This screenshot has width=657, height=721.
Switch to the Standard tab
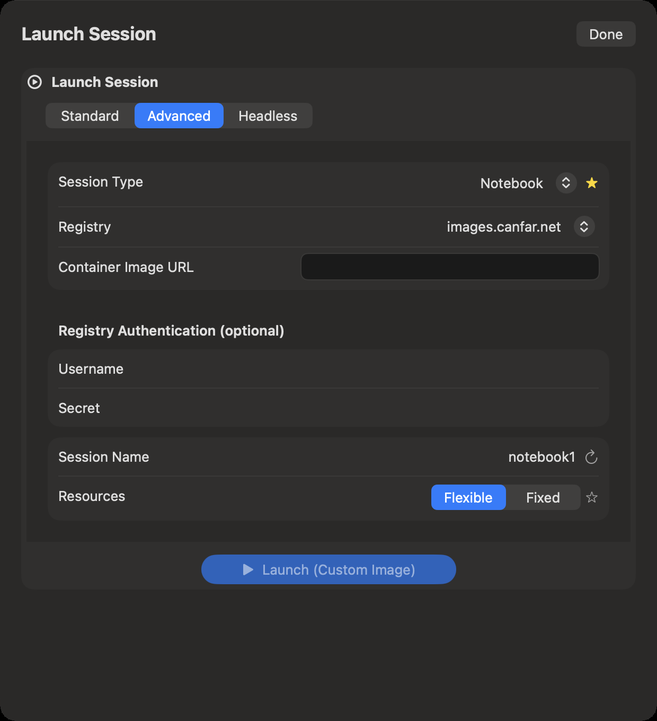[x=90, y=116]
